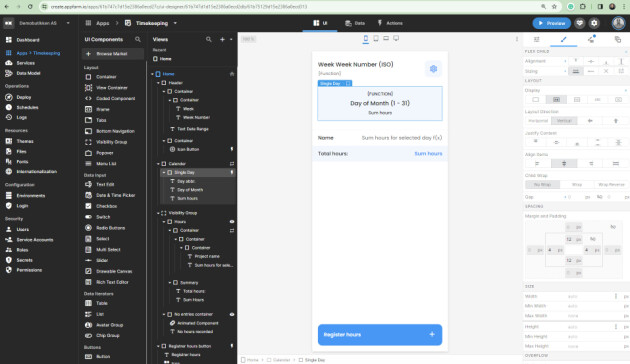Select mobile phone device preview
The height and width of the screenshot is (364, 630).
tap(366, 39)
